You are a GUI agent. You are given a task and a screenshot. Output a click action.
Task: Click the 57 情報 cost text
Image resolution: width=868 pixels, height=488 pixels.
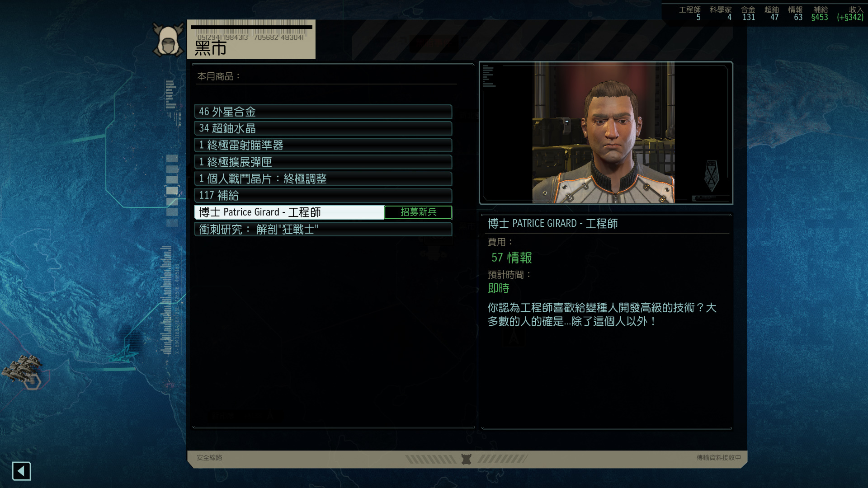coord(512,258)
